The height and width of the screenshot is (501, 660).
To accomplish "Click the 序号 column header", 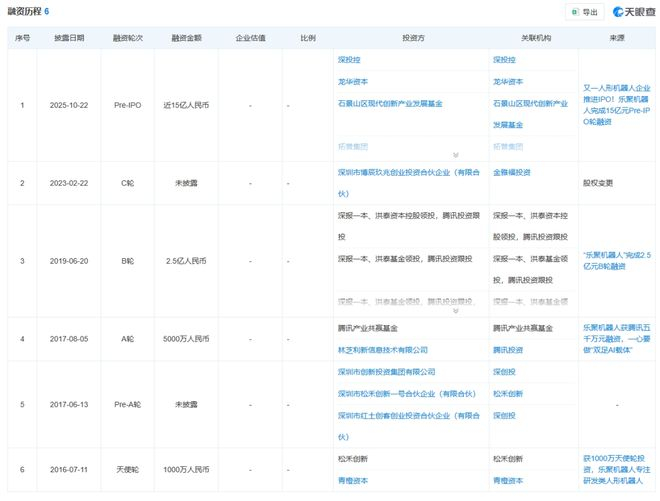I will coord(22,38).
